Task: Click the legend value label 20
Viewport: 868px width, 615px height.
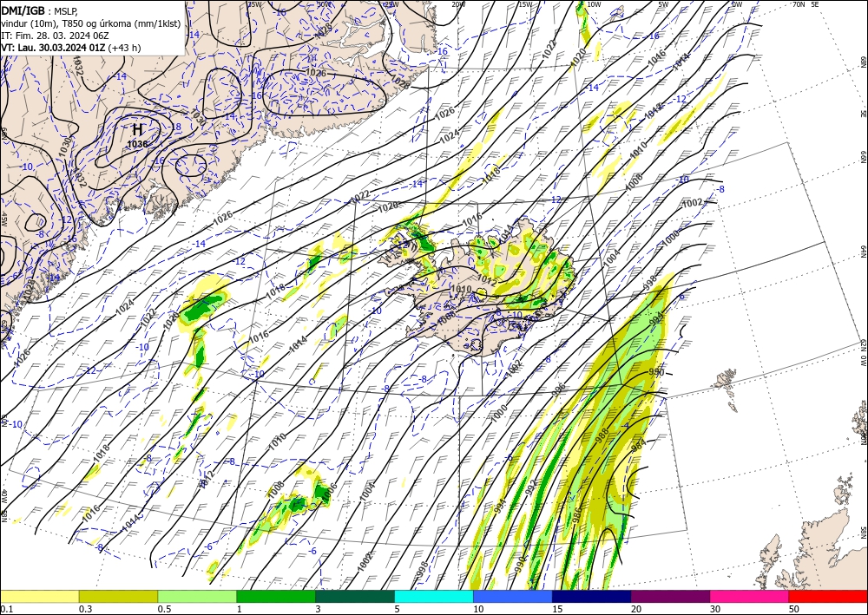Action: point(636,609)
